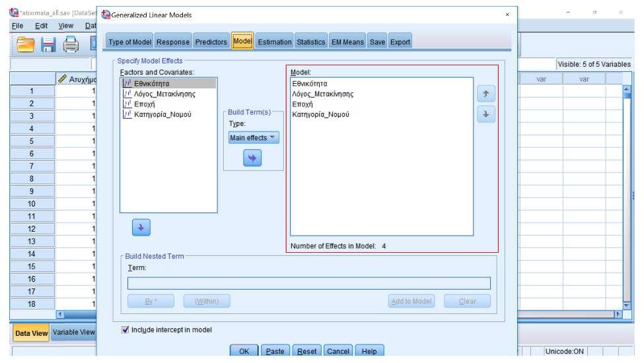Click the scale icon next to Εθνικότητα factor

coord(127,83)
